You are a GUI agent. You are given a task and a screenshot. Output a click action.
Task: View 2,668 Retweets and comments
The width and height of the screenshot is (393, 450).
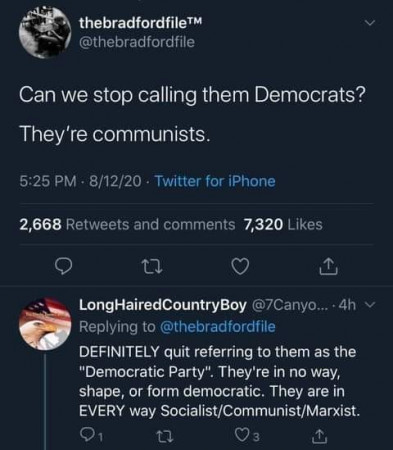pyautogui.click(x=127, y=224)
